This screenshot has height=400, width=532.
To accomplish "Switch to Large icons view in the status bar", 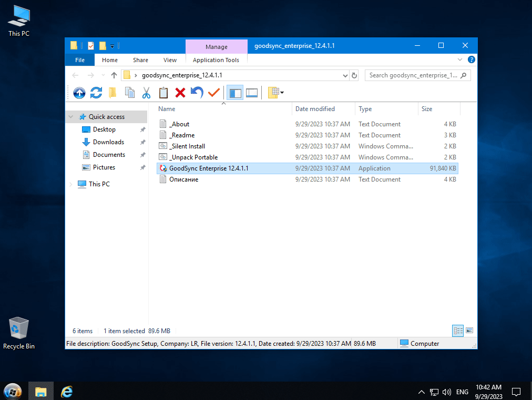I will point(469,331).
